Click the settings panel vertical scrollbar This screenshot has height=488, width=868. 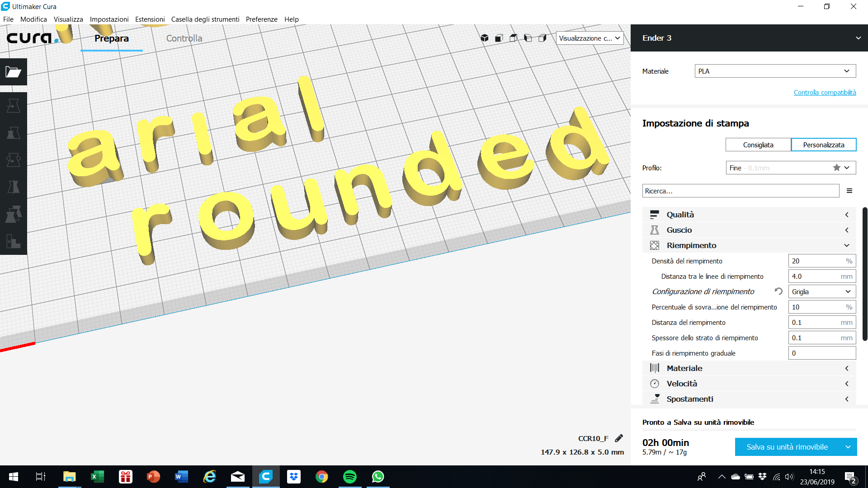point(864,274)
